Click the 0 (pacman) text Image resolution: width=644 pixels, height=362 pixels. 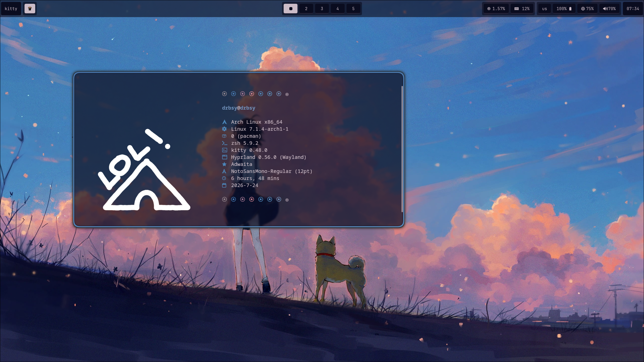(246, 136)
